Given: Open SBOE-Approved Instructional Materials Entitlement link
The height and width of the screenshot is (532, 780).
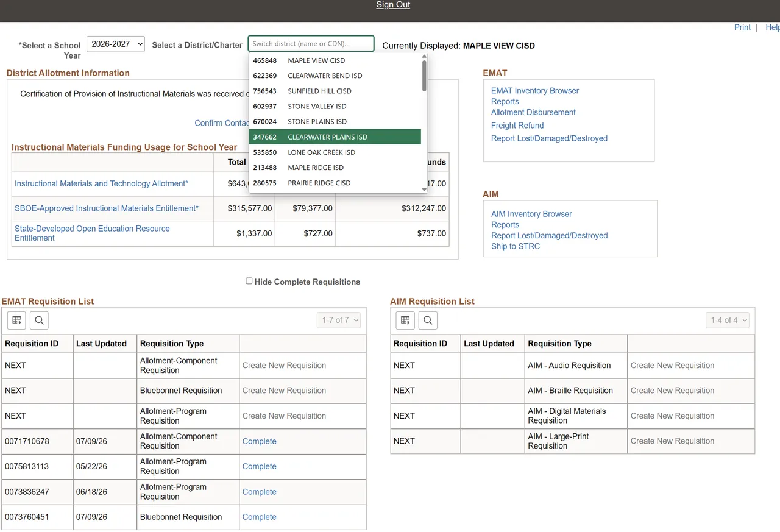Looking at the screenshot, I should (107, 208).
